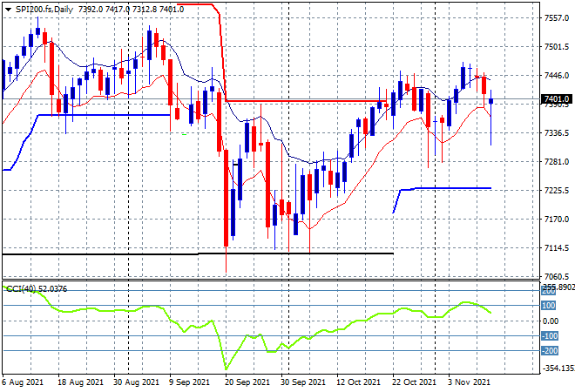
Task: Select the 7060.5 price axis label
Action: click(557, 276)
